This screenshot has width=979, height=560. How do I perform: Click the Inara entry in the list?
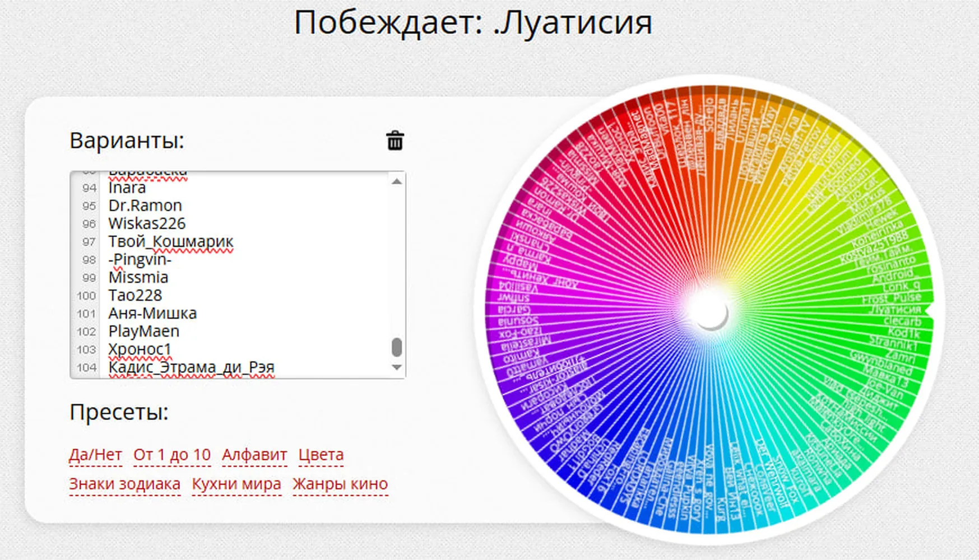(x=127, y=188)
